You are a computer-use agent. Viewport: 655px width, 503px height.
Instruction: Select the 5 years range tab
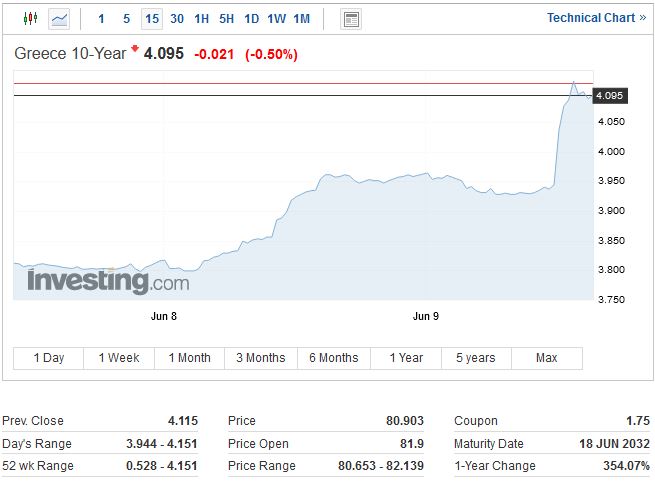(475, 358)
